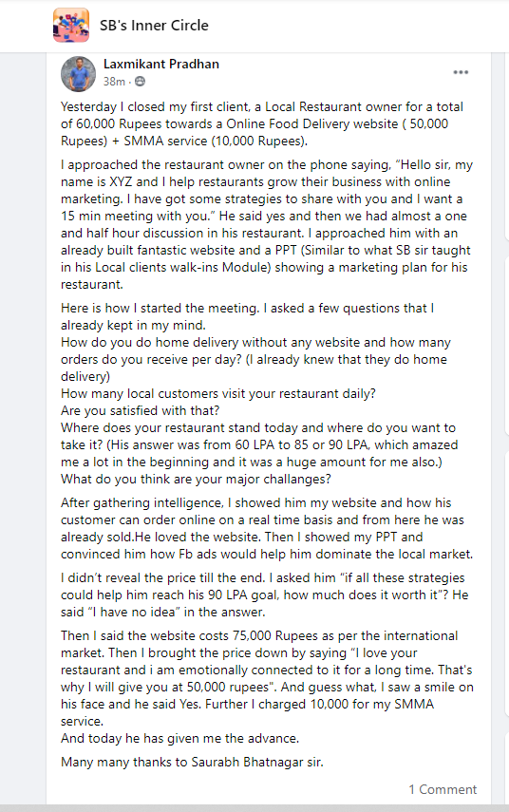Image resolution: width=509 pixels, height=812 pixels.
Task: Click the SB's Inner Circle group name
Action: coord(154,26)
